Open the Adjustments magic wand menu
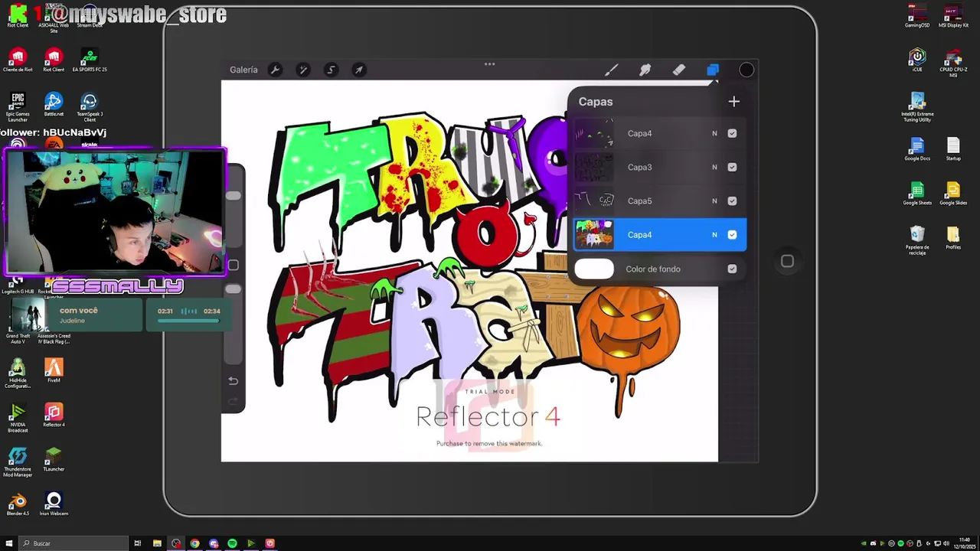 (x=303, y=70)
